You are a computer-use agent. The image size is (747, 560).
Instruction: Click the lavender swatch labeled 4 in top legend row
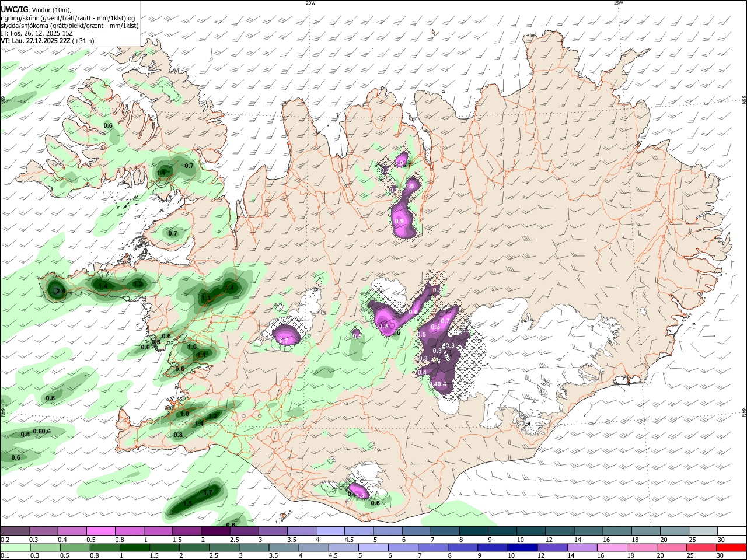pos(330,531)
